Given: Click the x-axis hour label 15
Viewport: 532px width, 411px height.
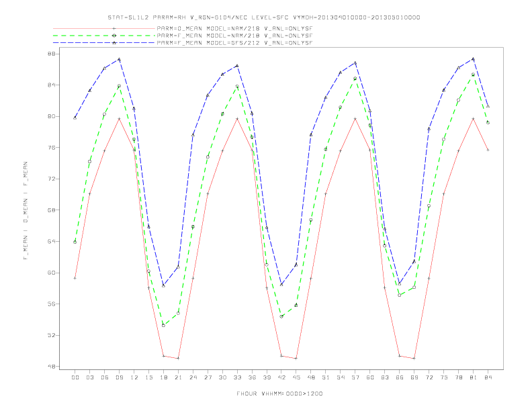Looking at the screenshot, I should [x=148, y=377].
